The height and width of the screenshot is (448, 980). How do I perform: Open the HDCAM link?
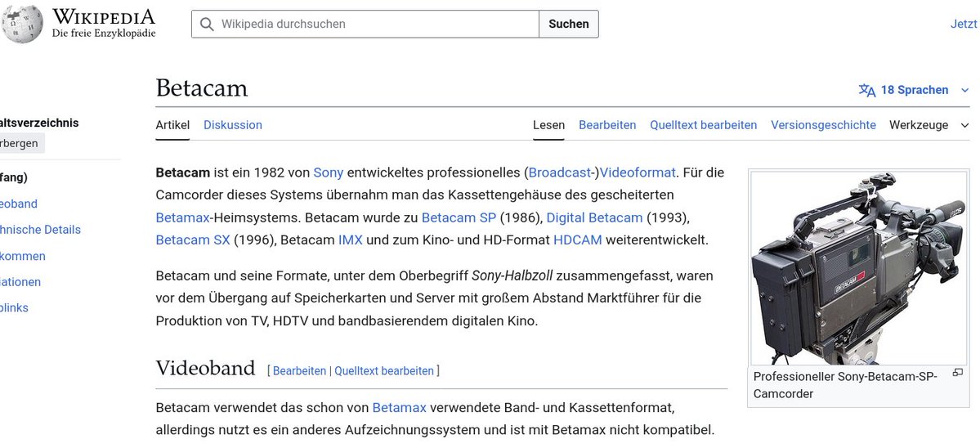(578, 240)
